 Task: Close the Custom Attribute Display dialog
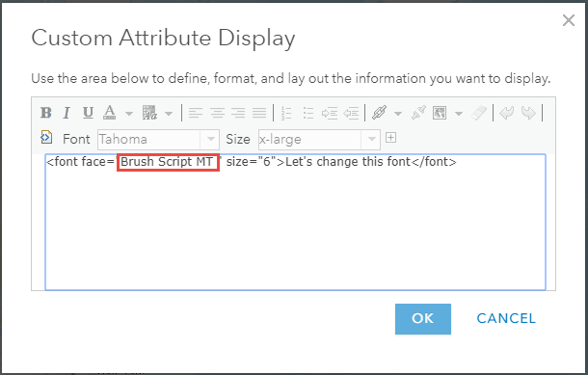569,20
